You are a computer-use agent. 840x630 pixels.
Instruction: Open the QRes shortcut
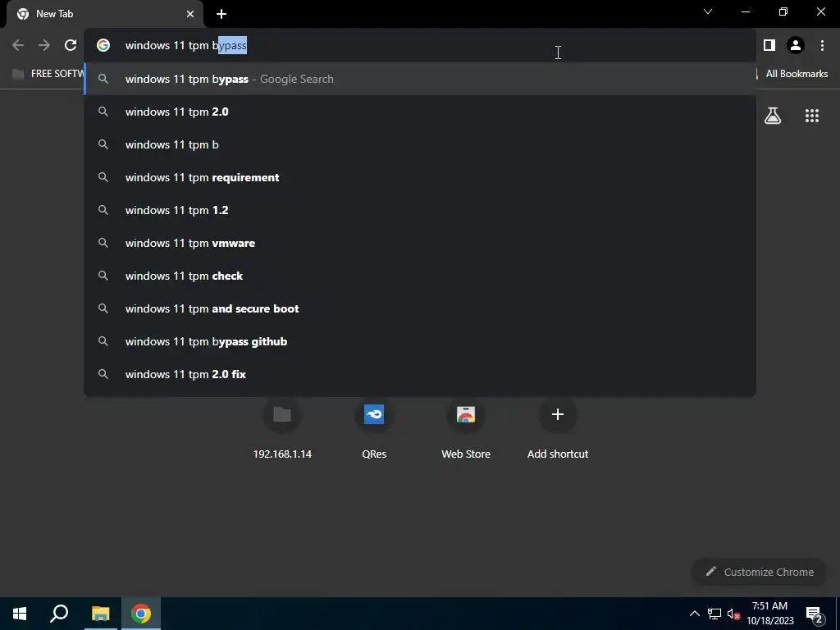374,428
